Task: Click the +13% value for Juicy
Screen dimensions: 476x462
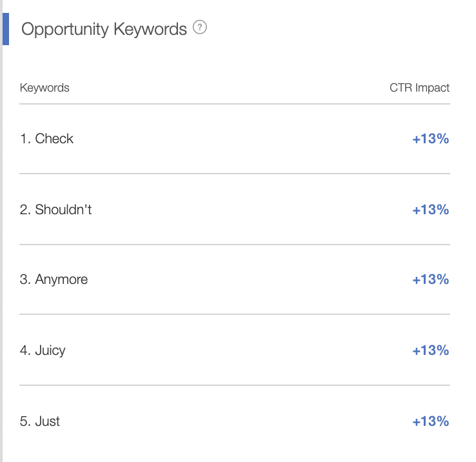Action: pos(430,350)
